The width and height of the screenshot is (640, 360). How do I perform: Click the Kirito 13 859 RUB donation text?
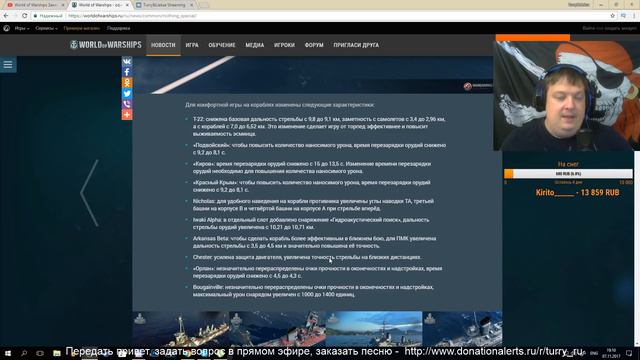coord(577,192)
